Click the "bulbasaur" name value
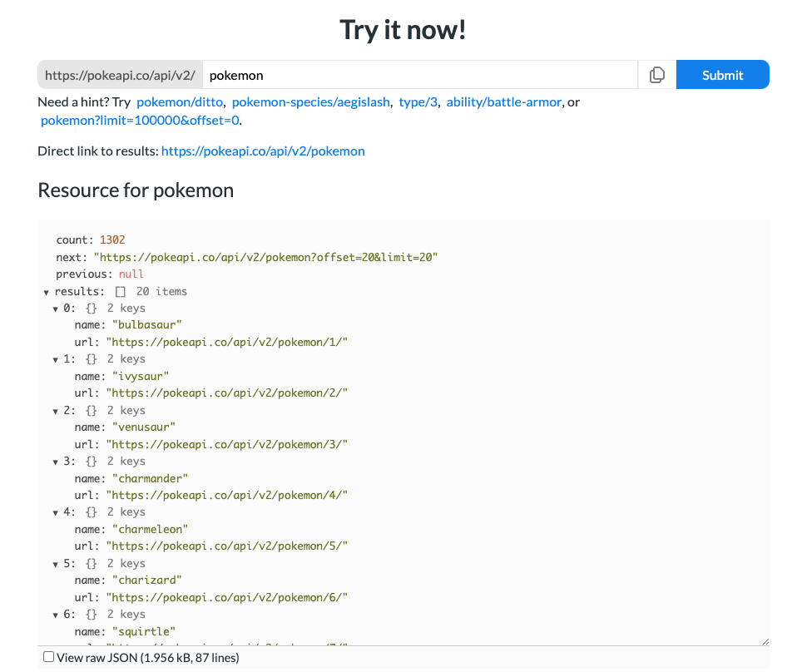 coord(147,324)
